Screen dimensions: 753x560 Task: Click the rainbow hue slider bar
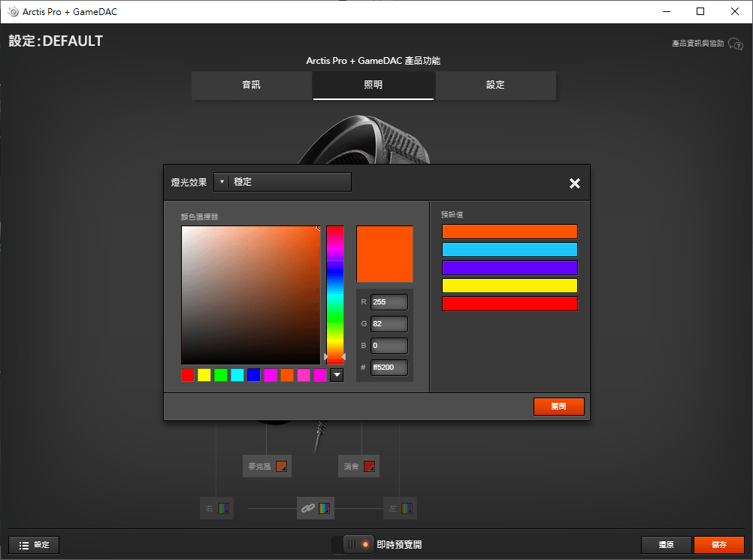point(335,295)
